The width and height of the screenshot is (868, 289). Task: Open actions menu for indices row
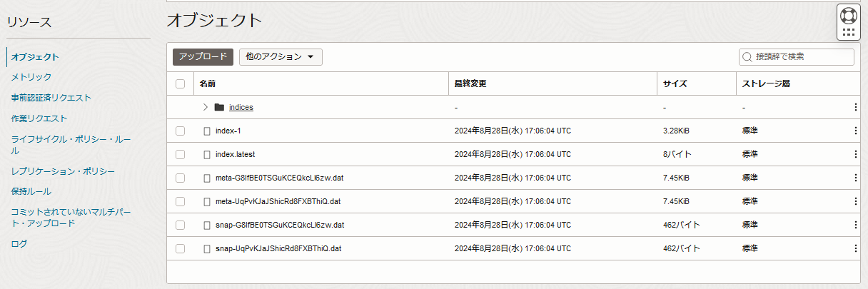(855, 107)
